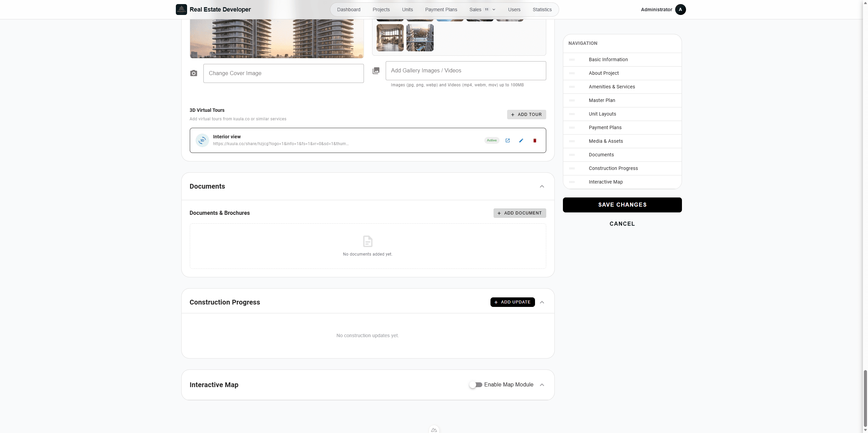Collapse the Construction Progress section
The image size is (868, 433).
542,302
